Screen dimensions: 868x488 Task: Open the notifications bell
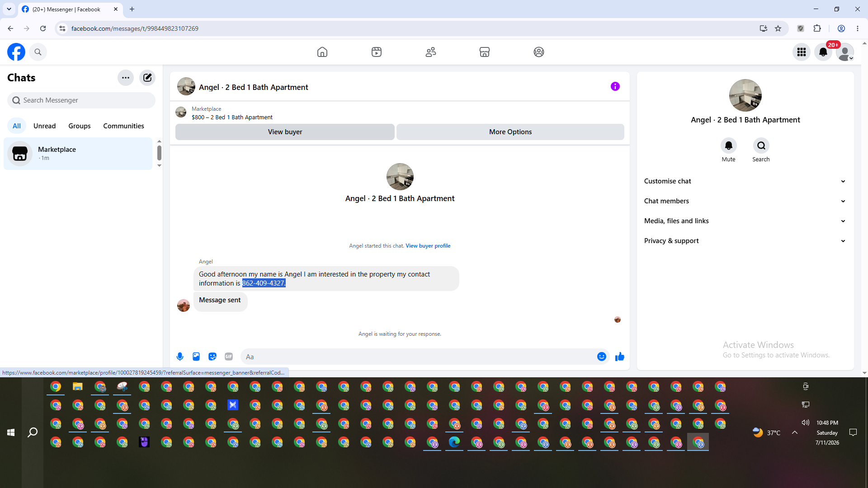pos(823,52)
